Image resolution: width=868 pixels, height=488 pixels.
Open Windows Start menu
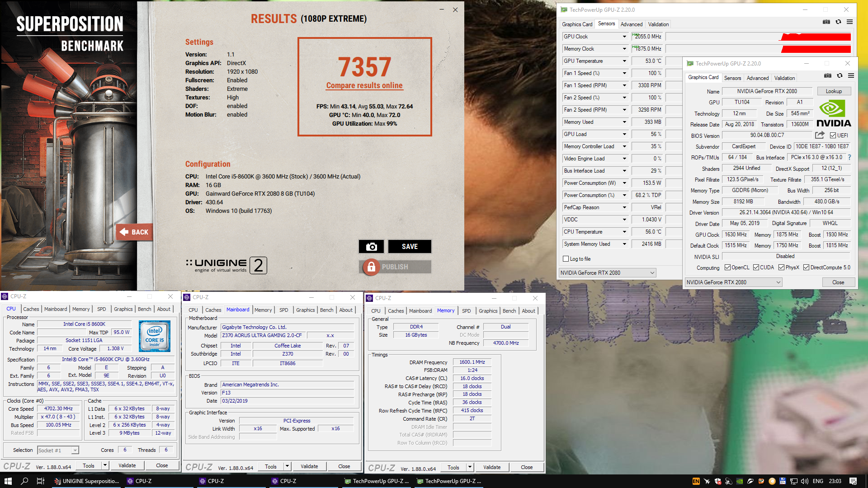[x=8, y=481]
